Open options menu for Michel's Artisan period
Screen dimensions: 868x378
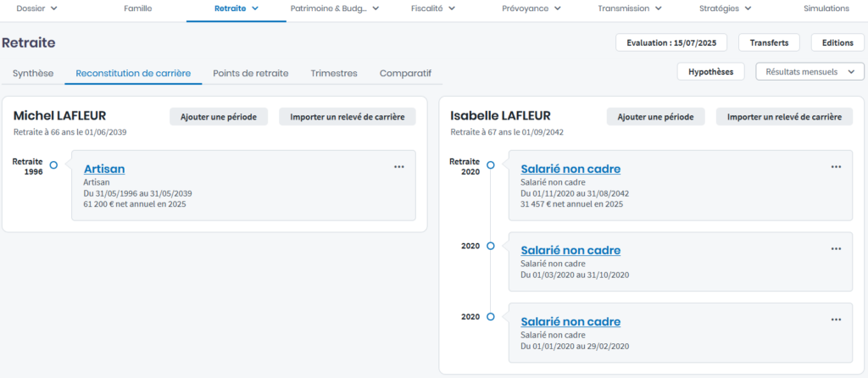tap(399, 167)
